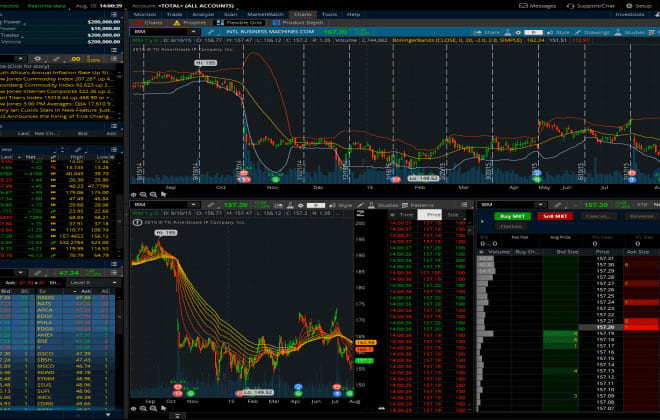Open the MarketWatch tab
660x420 pixels.
tap(266, 14)
